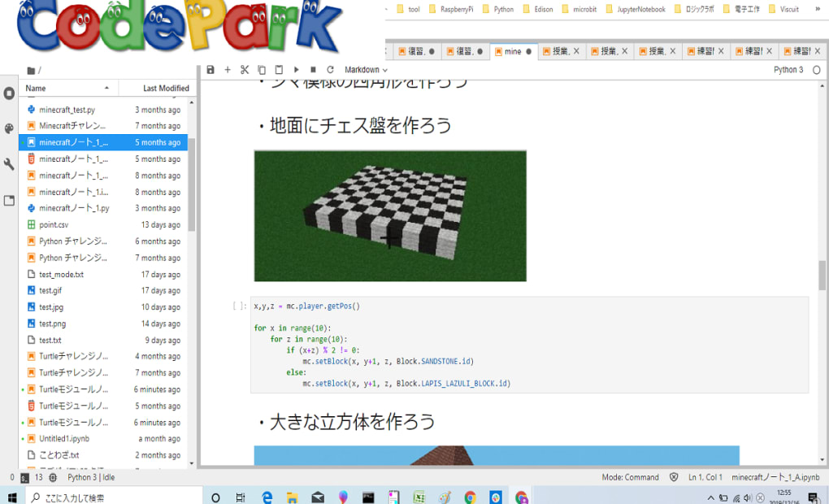Image resolution: width=829 pixels, height=504 pixels.
Task: Restart the kernel using the refresh icon
Action: [x=330, y=70]
